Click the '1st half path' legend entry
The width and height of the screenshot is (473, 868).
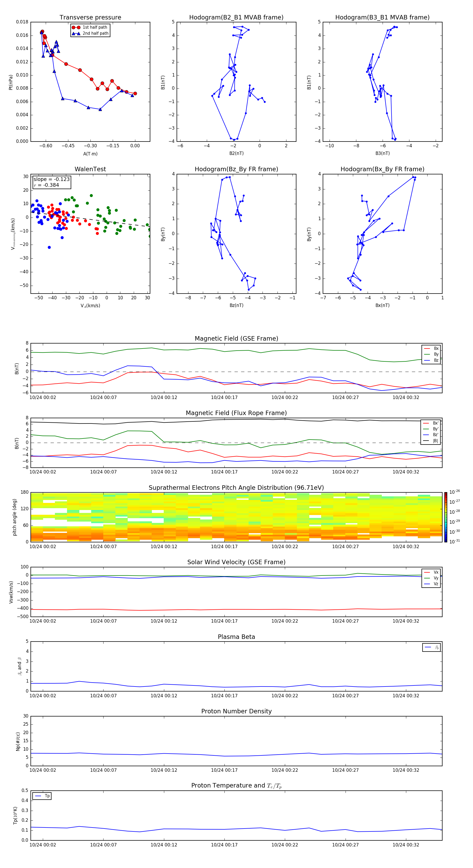click(x=90, y=27)
